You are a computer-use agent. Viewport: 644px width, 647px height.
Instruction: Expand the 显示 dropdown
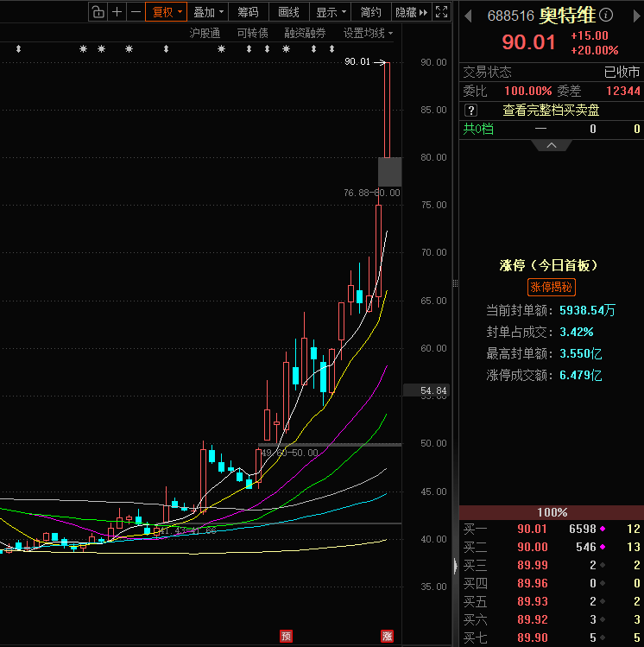coord(331,12)
